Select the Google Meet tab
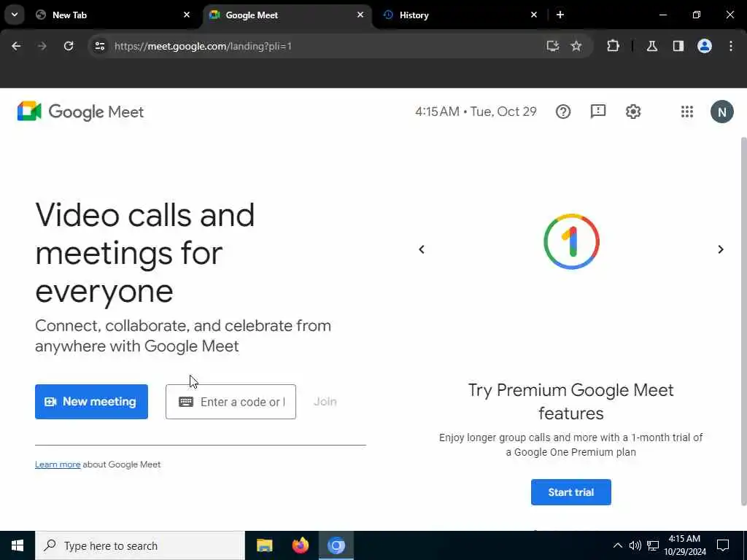Screen dimensions: 747x560 (x=287, y=15)
